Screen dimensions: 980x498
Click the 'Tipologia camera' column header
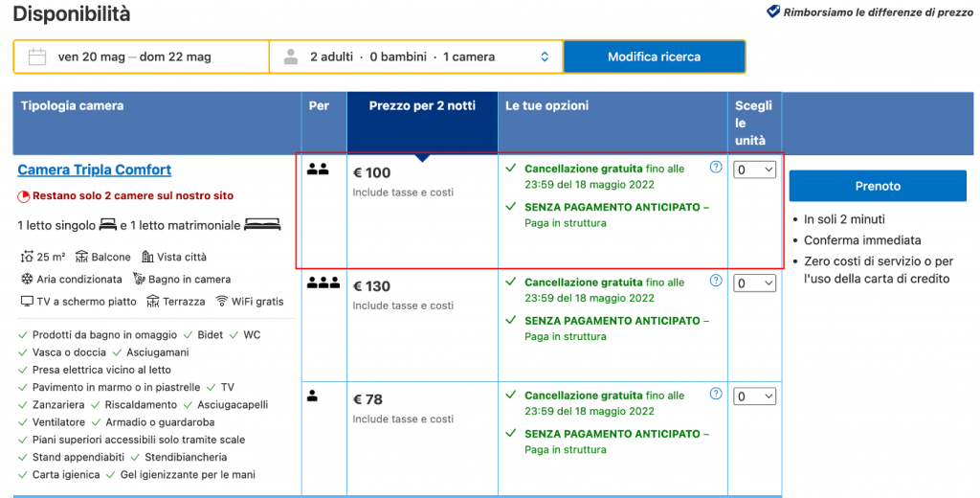point(73,105)
